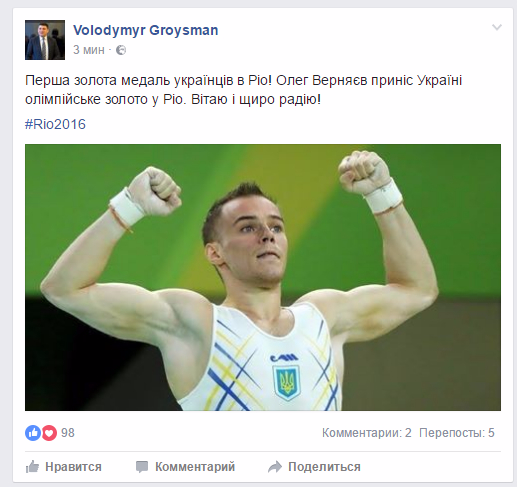517x487 pixels.
Task: Open the post options chevron menu
Action: 497,27
